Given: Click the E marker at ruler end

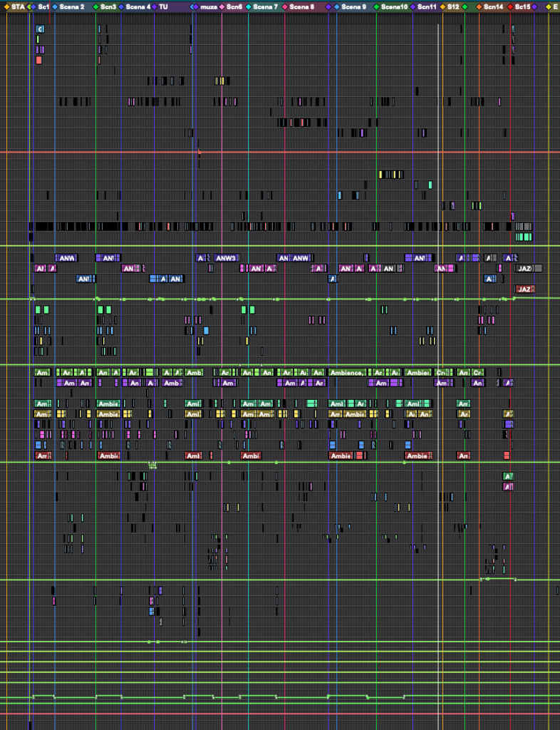Looking at the screenshot, I should pyautogui.click(x=554, y=6).
